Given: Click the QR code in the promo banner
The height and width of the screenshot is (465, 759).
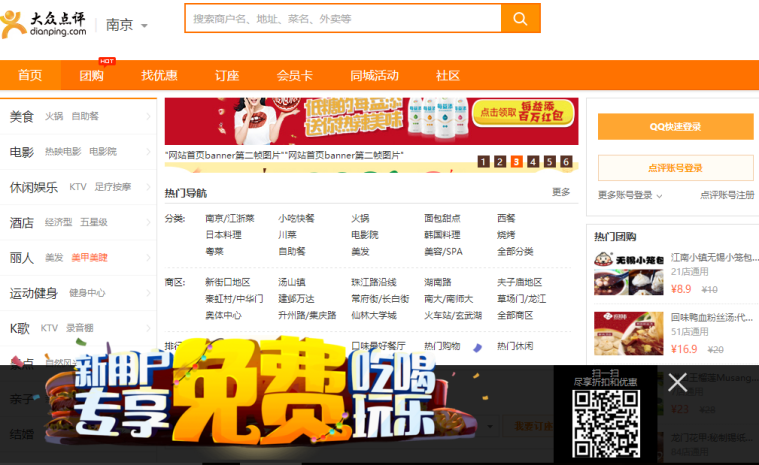Looking at the screenshot, I should click(x=606, y=424).
